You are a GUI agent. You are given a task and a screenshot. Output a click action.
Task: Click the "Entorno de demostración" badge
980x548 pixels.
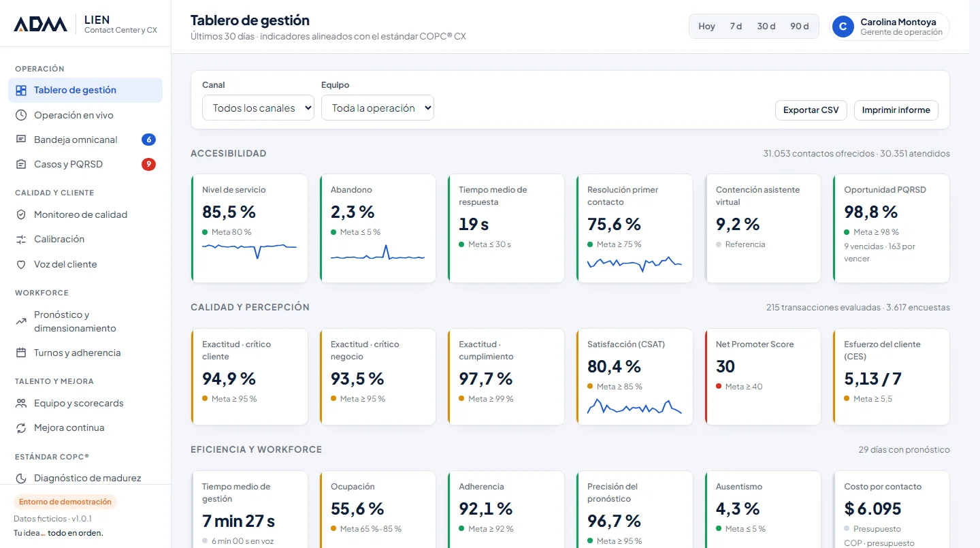(65, 502)
